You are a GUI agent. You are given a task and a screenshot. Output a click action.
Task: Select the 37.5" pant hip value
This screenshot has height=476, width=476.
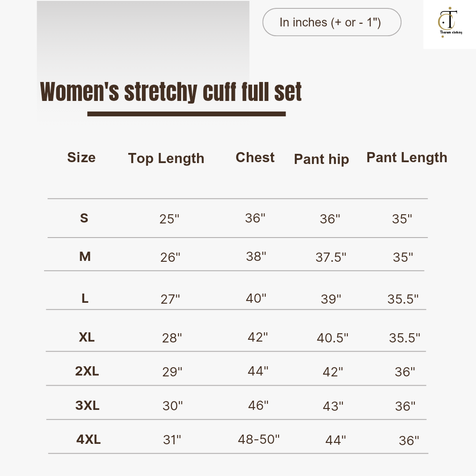pyautogui.click(x=331, y=257)
